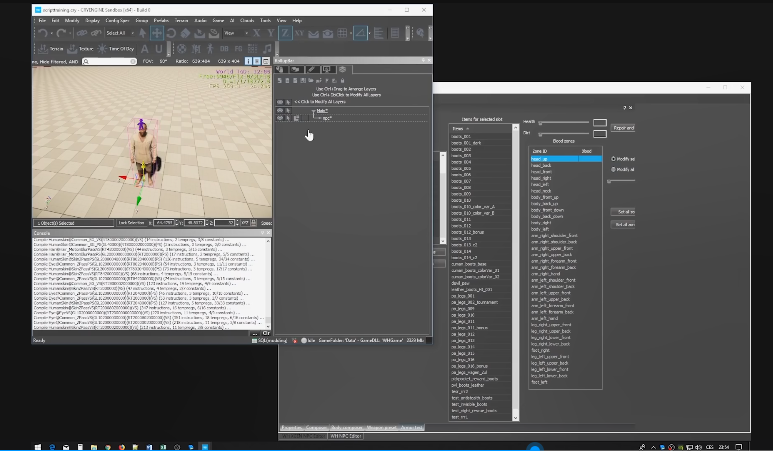Toggle visibility eye for Main layer
Screen dimensions: 773x451
pos(280,110)
